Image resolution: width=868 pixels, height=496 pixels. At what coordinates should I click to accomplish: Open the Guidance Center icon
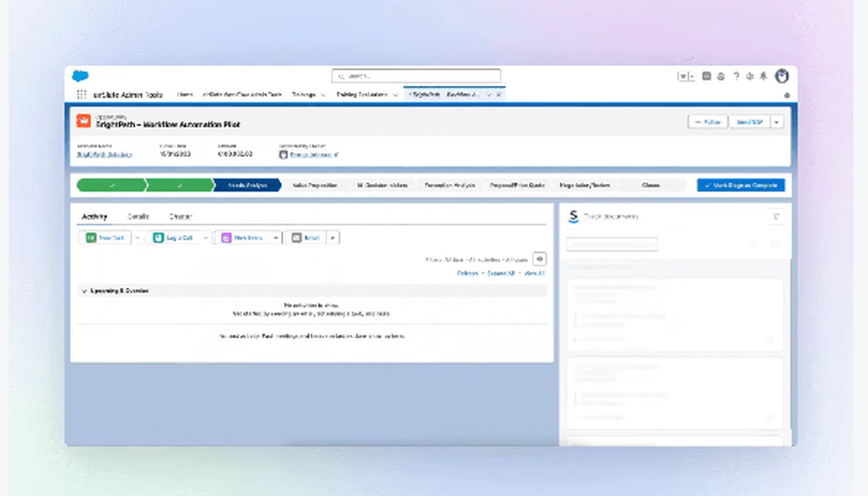(x=720, y=76)
